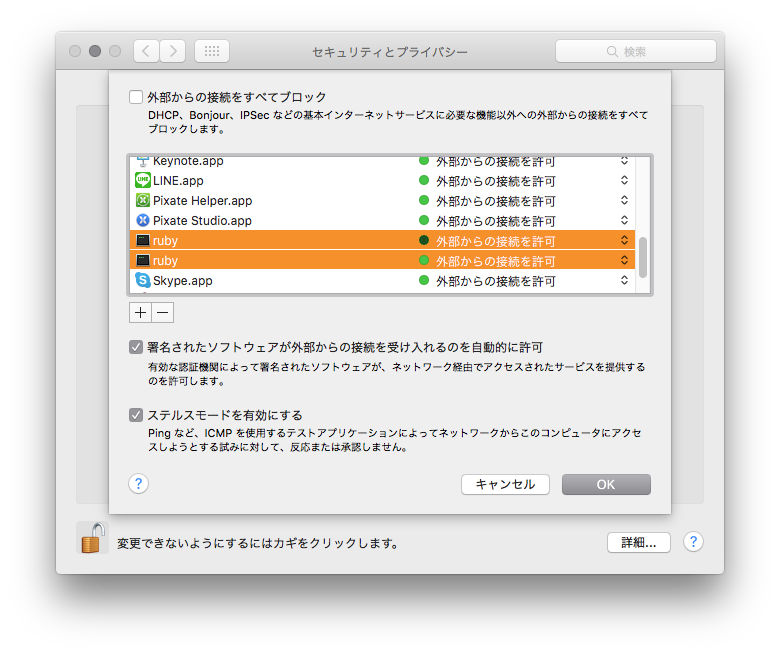Click the Keynote.app icon in the list

pyautogui.click(x=143, y=162)
